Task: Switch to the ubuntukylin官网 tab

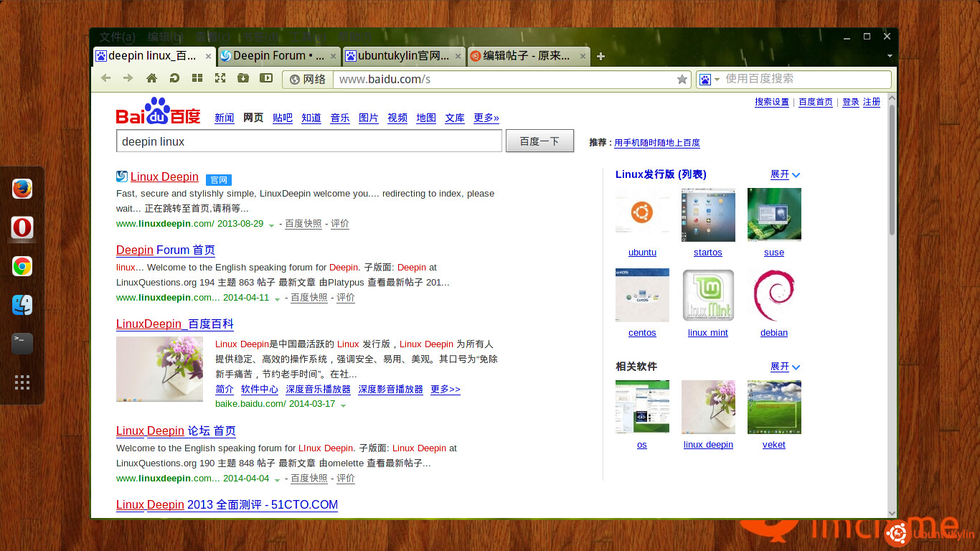Action: click(x=402, y=56)
